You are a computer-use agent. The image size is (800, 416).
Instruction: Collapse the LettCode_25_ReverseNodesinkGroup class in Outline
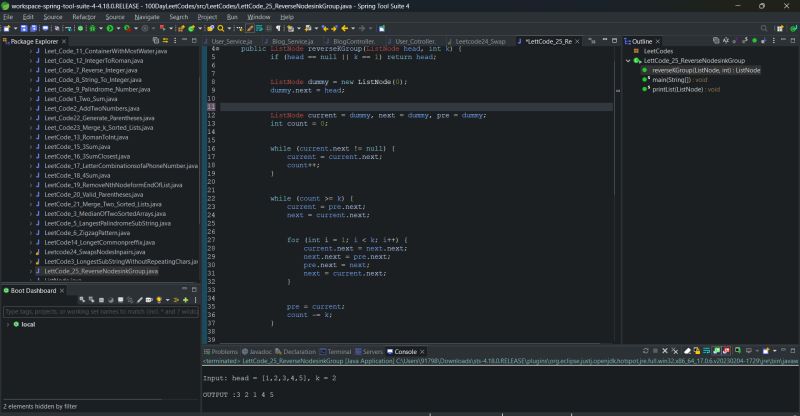pos(629,61)
